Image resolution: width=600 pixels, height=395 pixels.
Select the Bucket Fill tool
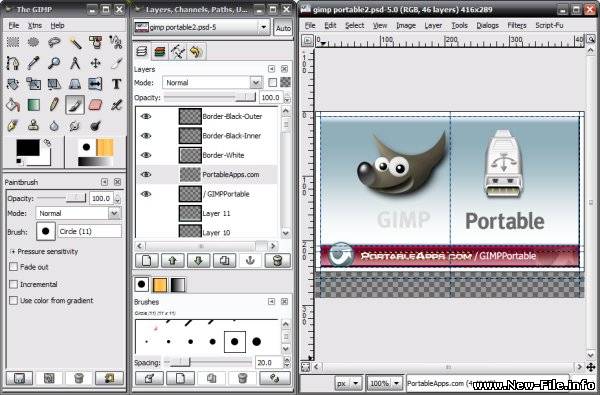coord(13,104)
